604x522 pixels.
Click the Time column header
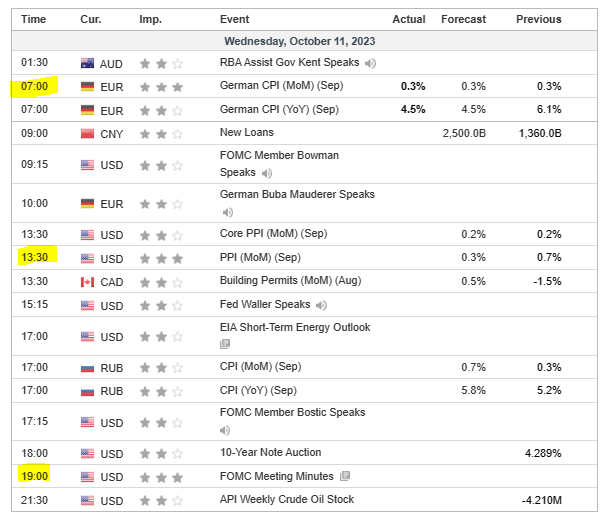click(x=33, y=19)
